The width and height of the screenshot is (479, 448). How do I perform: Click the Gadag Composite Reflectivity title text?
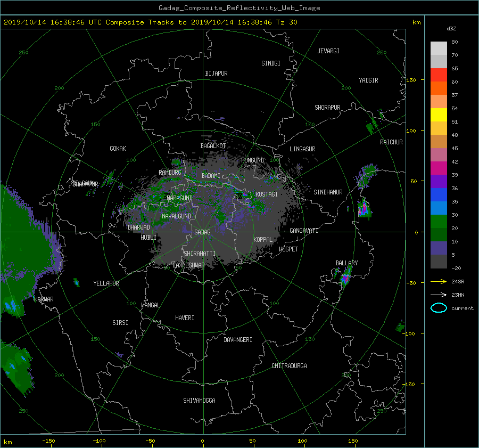tap(239, 8)
